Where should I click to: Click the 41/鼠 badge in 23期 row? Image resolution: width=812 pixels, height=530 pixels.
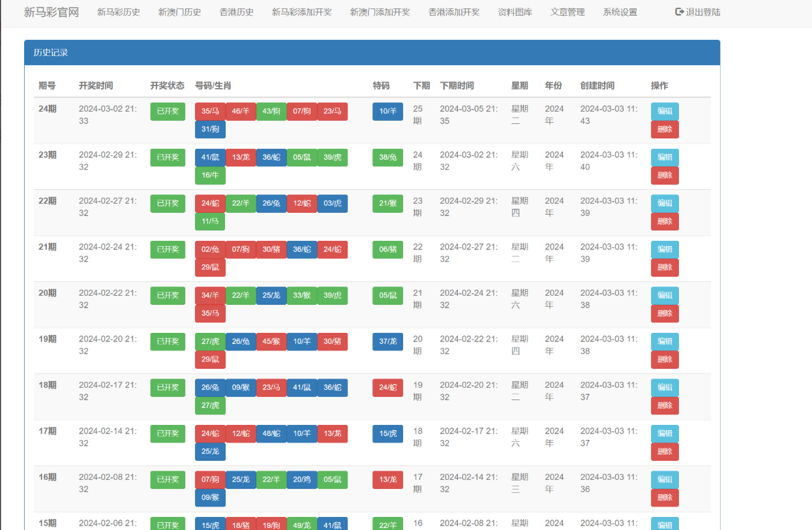pyautogui.click(x=210, y=157)
